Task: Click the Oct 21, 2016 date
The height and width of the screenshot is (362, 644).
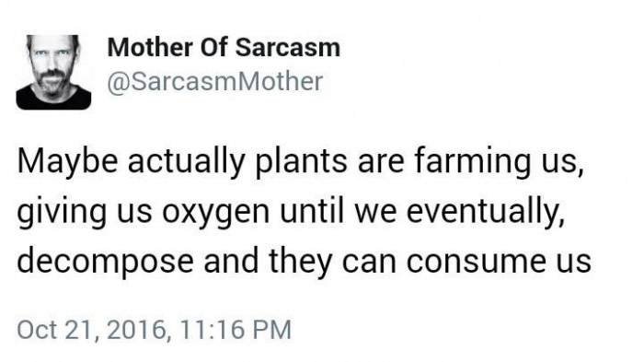Action: [92, 330]
